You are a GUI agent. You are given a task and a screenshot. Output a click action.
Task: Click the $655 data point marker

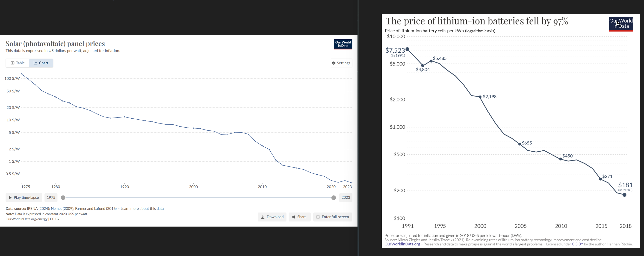520,144
